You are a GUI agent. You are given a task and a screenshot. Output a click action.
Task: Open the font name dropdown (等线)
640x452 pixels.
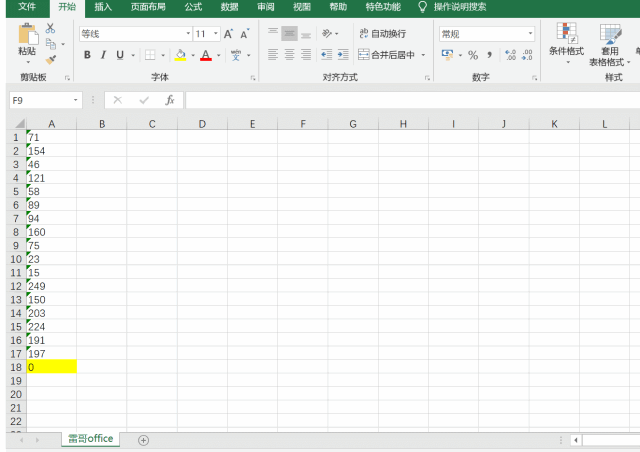[187, 34]
